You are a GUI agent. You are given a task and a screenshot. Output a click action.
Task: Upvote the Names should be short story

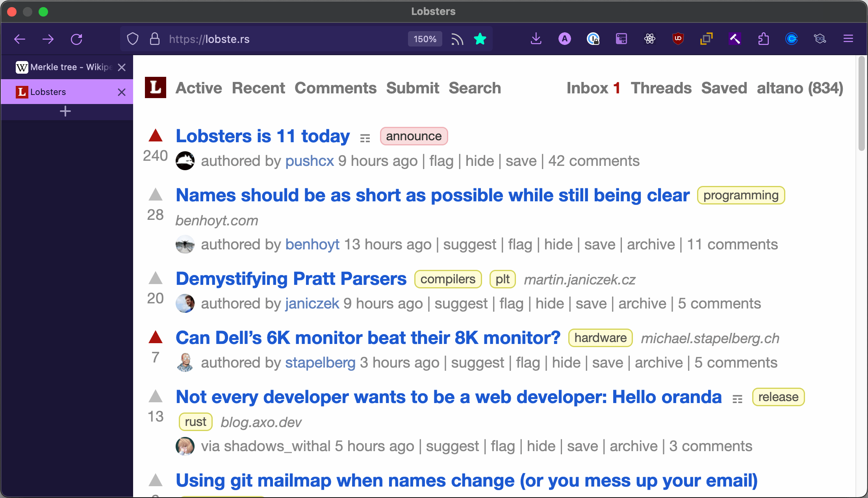tap(156, 194)
